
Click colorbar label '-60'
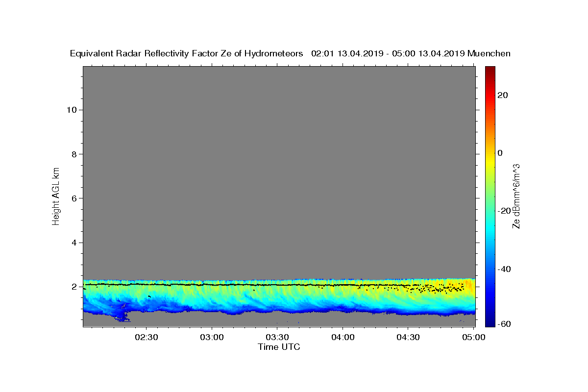504,323
